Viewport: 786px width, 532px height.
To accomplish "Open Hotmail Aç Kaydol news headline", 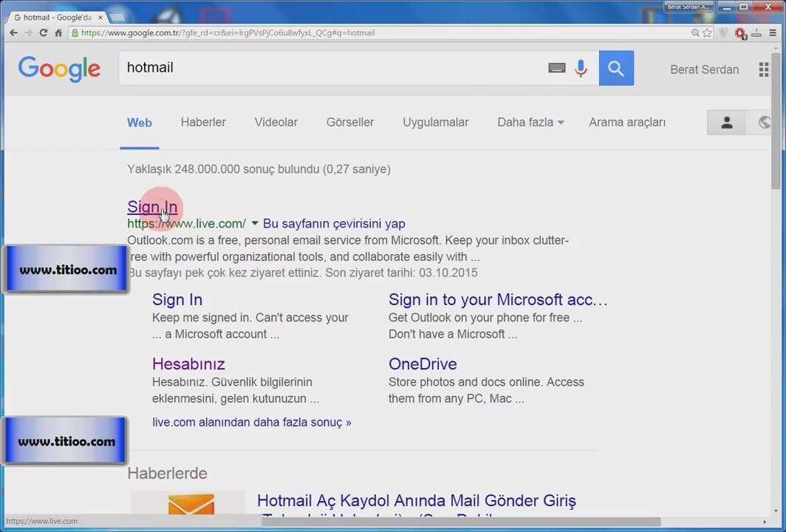I will coord(417,500).
